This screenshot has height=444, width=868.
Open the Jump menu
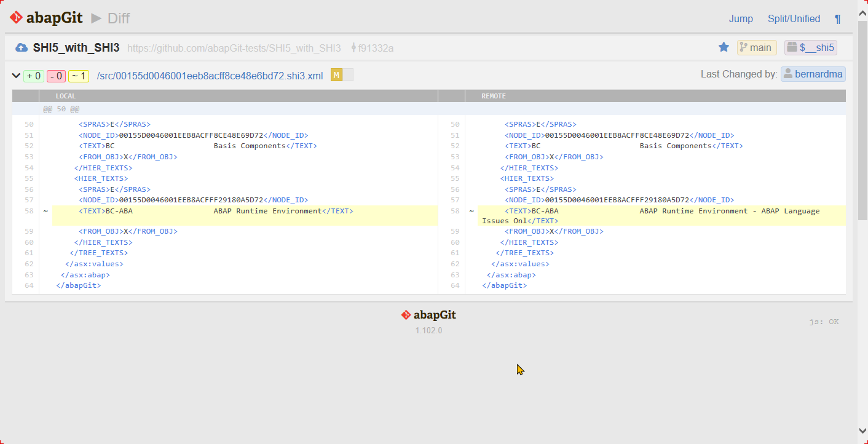coord(741,18)
